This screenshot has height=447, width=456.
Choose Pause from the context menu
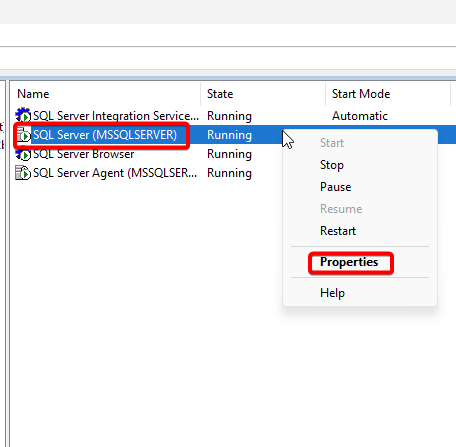tap(335, 187)
